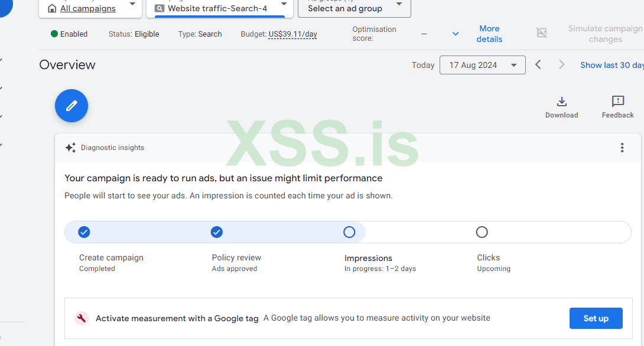Click the budget US$39.11/day value
This screenshot has height=346, width=644.
293,34
